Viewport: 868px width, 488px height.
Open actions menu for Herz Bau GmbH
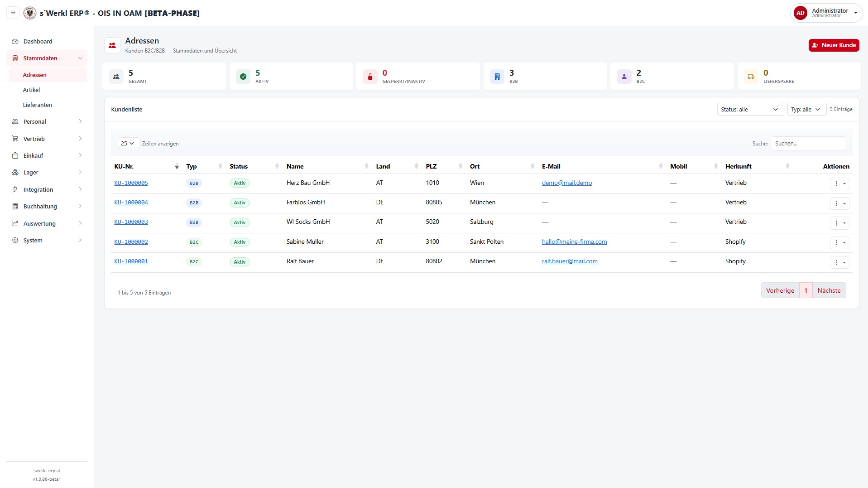[839, 184]
